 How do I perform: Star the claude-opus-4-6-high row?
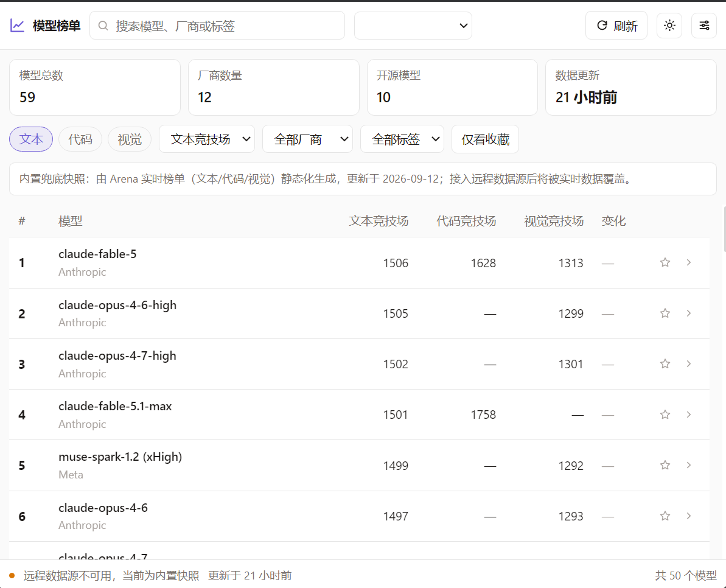665,313
